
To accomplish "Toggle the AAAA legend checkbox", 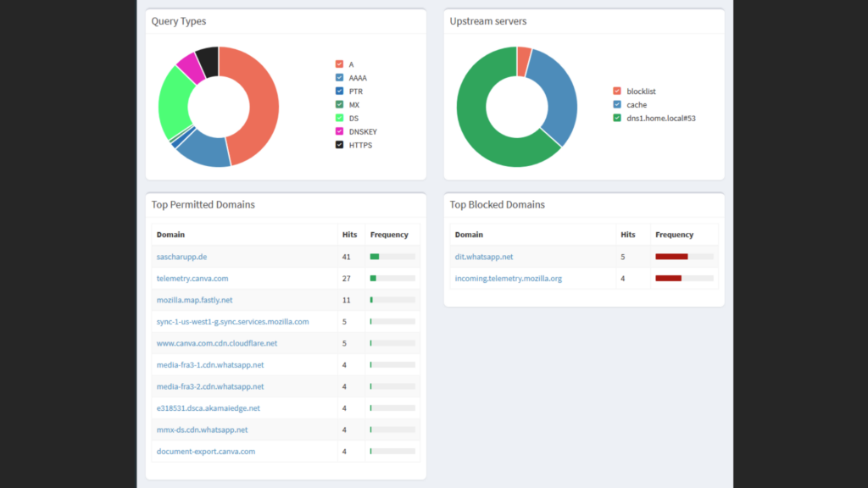I will (x=339, y=77).
